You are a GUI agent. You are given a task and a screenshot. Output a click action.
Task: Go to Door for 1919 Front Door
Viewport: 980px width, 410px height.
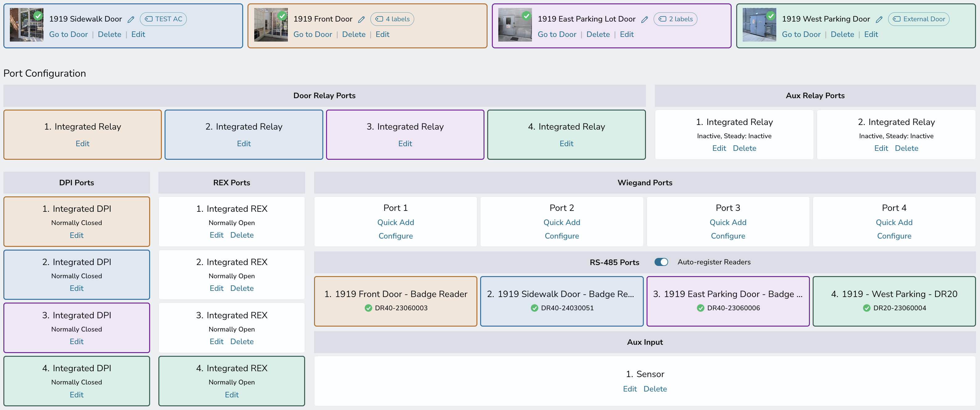click(x=313, y=34)
